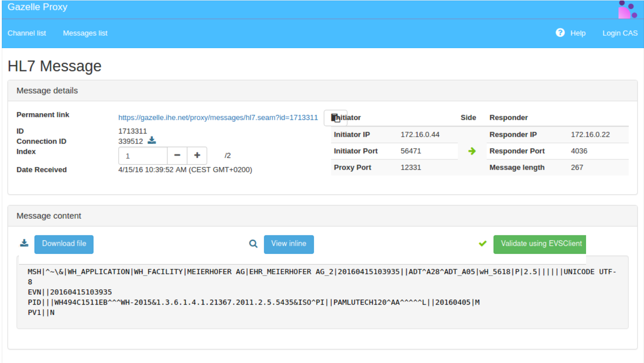Image resolution: width=644 pixels, height=363 pixels.
Task: Click the /2 total index label
Action: coord(228,156)
